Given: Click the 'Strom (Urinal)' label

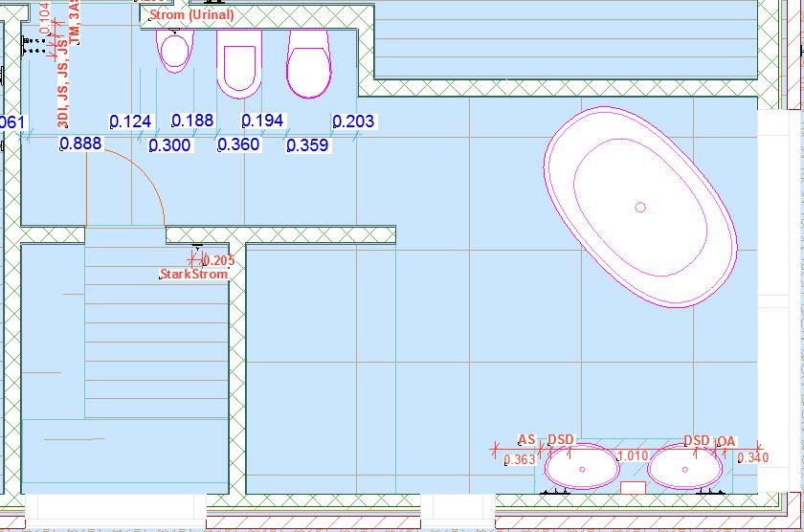Looking at the screenshot, I should (191, 16).
